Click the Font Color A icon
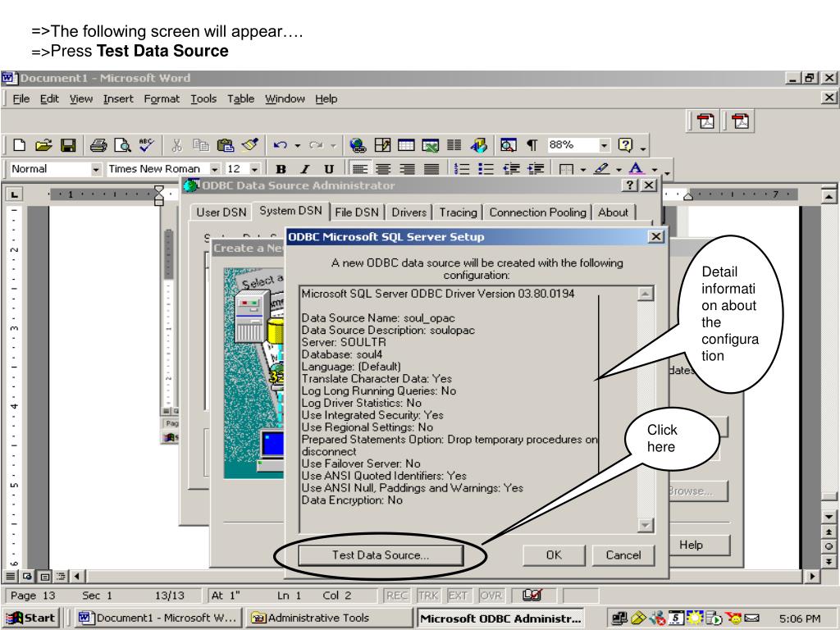This screenshot has height=630, width=840. coord(636,169)
